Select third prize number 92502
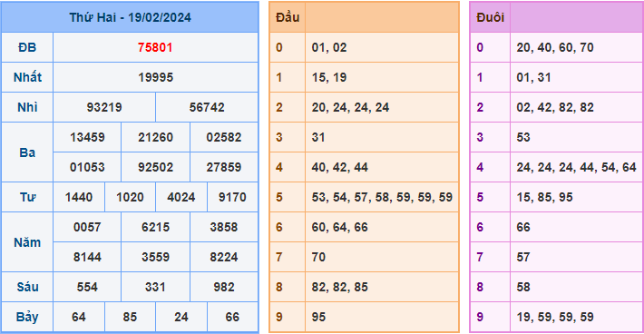This screenshot has width=644, height=334. pos(155,167)
